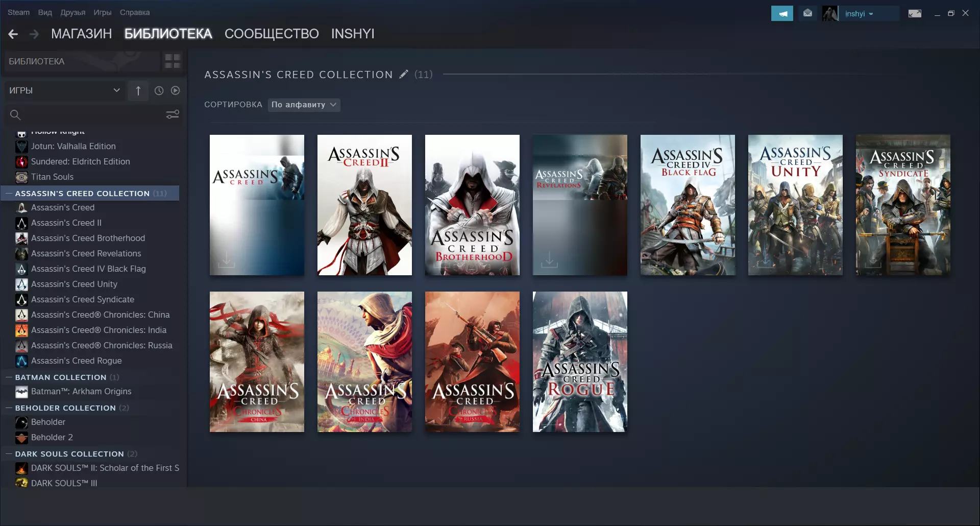Open the inshyi account dropdown
Image resolution: width=980 pixels, height=526 pixels.
point(860,14)
